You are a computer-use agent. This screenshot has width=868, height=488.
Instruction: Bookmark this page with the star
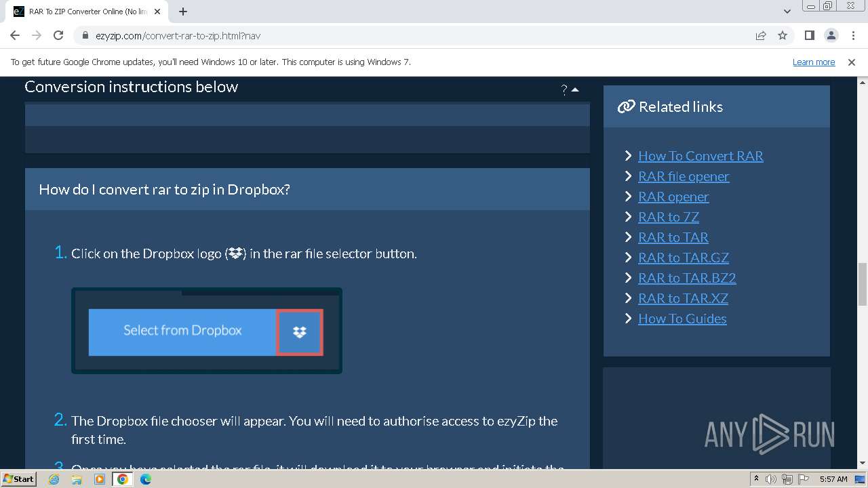point(783,35)
